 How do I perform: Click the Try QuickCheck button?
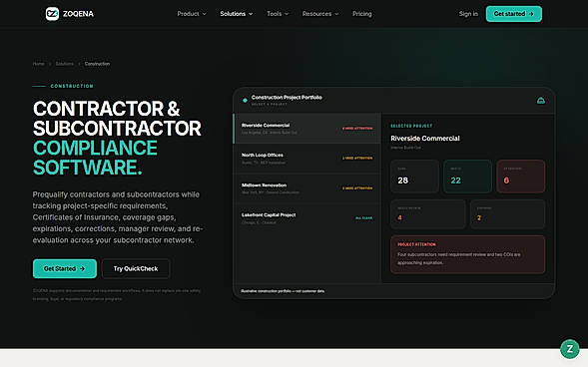[x=136, y=268]
